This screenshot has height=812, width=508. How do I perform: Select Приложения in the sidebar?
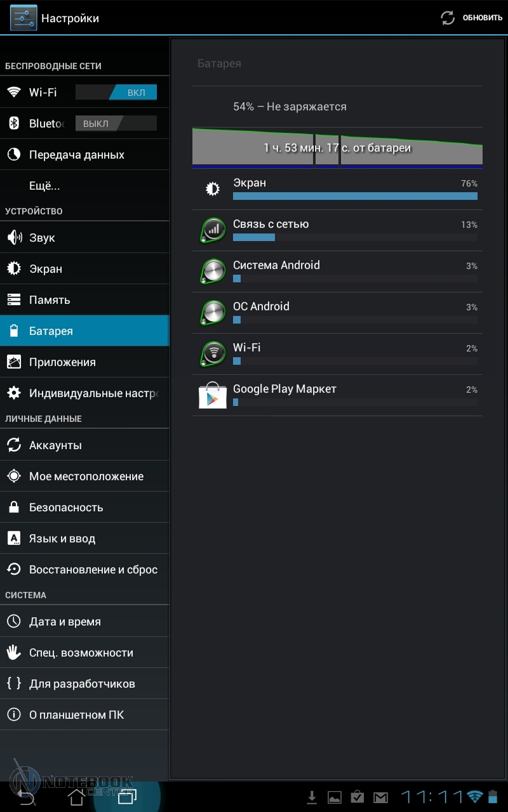(62, 362)
